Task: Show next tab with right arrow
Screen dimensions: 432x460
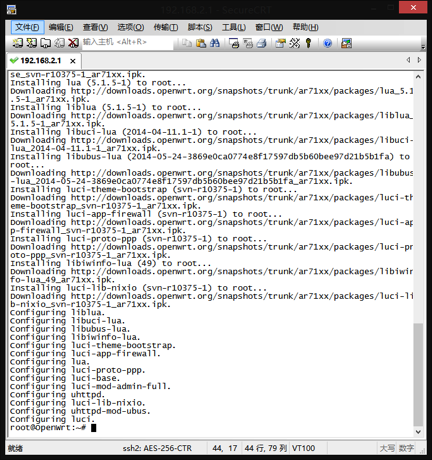Action: pos(419,60)
